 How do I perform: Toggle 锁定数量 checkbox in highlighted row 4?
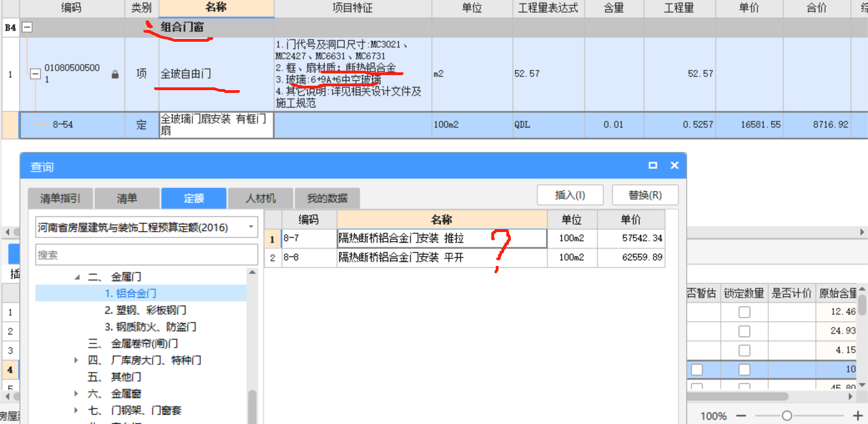(x=744, y=370)
